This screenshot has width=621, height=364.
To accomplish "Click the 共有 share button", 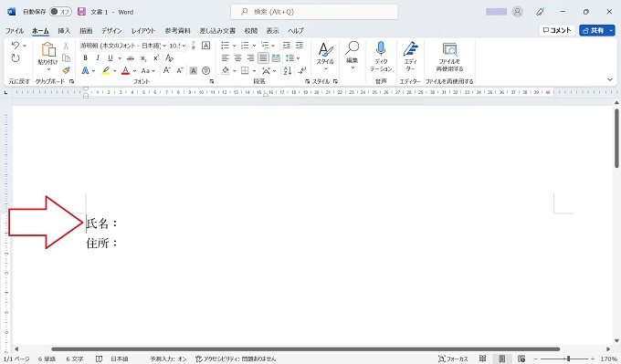I will 593,30.
